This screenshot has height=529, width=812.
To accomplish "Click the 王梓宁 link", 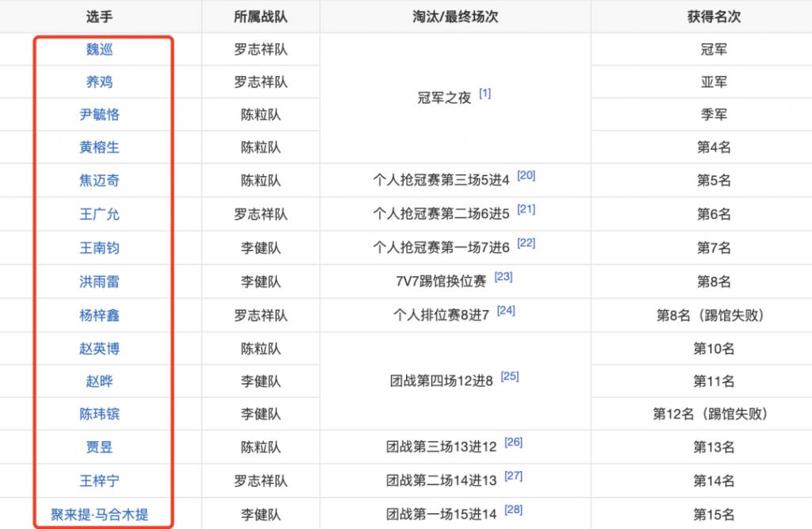I will pos(100,481).
